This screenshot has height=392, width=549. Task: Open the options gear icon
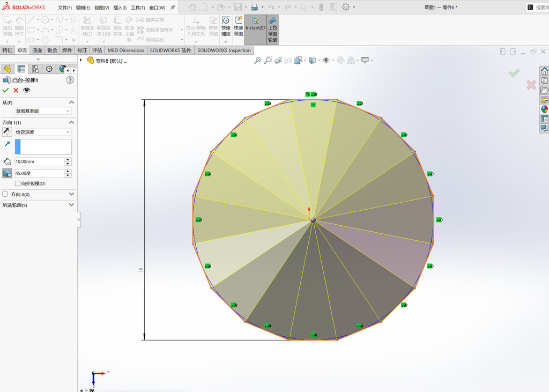click(x=346, y=7)
